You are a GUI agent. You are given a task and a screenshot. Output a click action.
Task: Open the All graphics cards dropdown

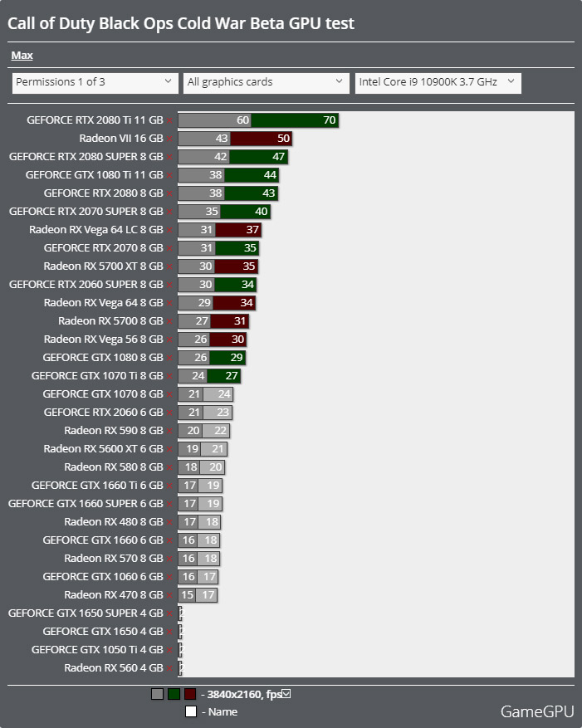click(x=267, y=83)
